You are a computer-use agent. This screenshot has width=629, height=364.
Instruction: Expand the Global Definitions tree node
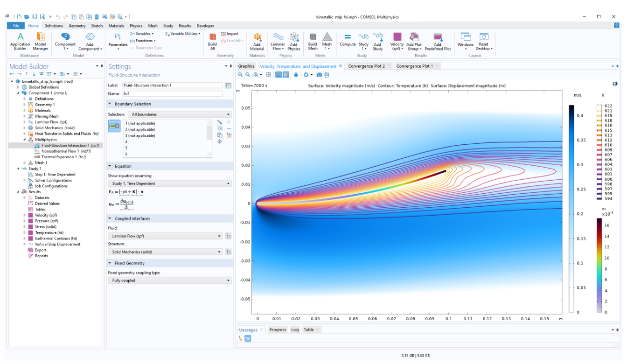(18, 87)
